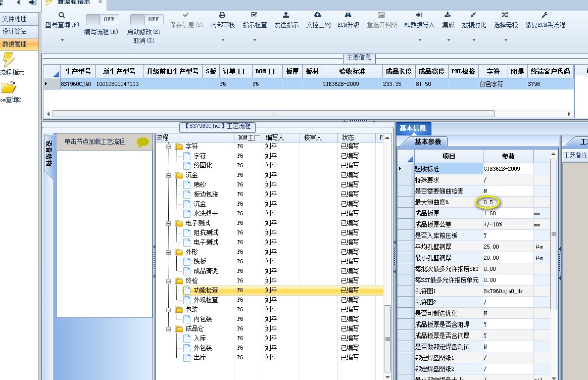The width and height of the screenshot is (588, 380).
Task: Click the ECN升级 icon
Action: pos(348,15)
